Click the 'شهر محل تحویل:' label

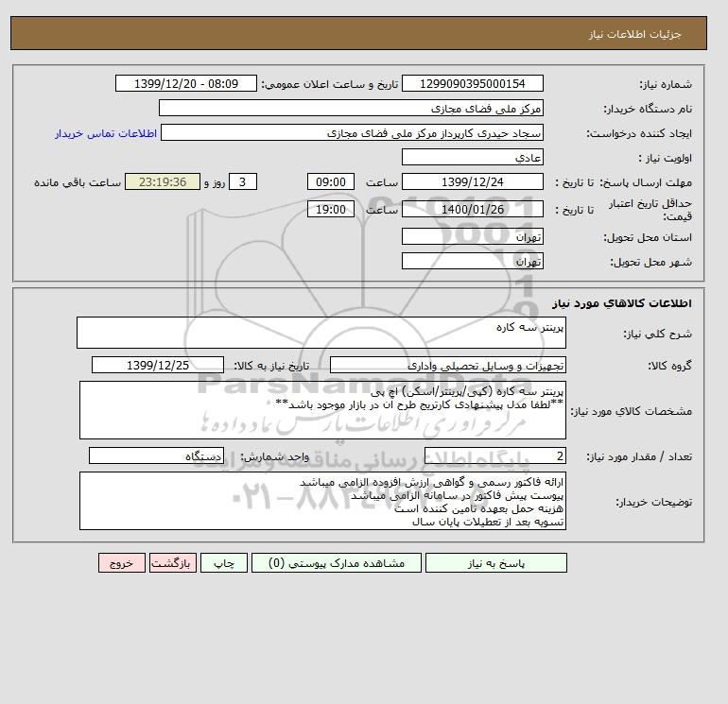pos(650,262)
